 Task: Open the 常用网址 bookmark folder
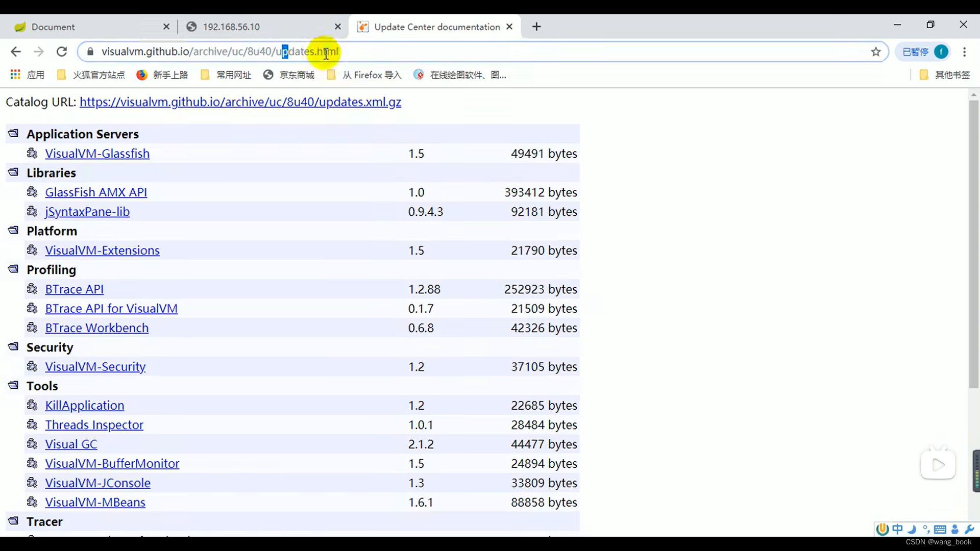click(x=226, y=75)
